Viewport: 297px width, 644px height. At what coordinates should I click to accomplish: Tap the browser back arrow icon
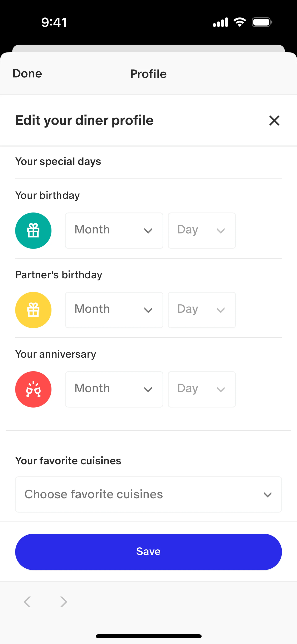coord(27,601)
